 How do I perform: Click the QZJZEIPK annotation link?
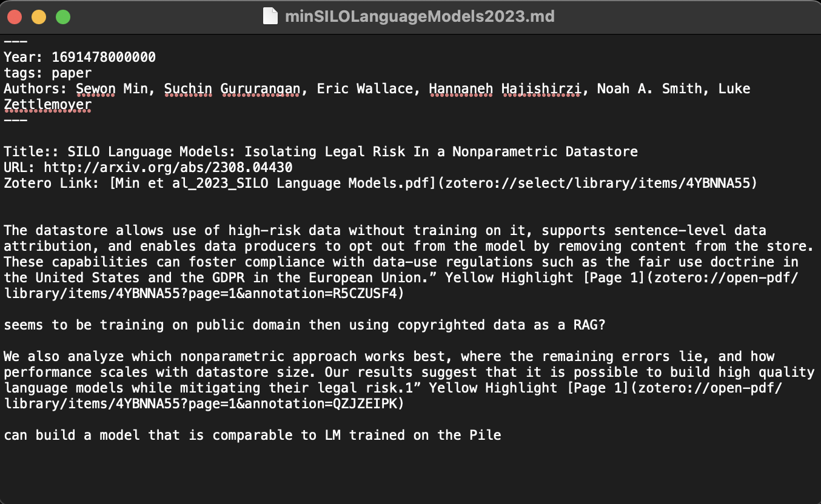point(392,396)
